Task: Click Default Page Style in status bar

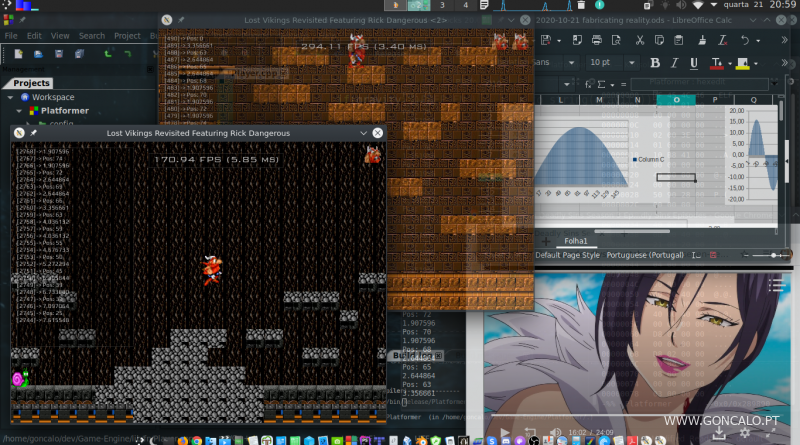Action: coord(567,255)
